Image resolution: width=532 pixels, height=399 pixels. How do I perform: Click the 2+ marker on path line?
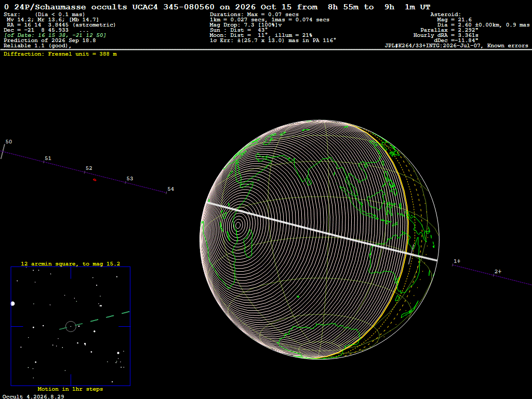coord(498,271)
